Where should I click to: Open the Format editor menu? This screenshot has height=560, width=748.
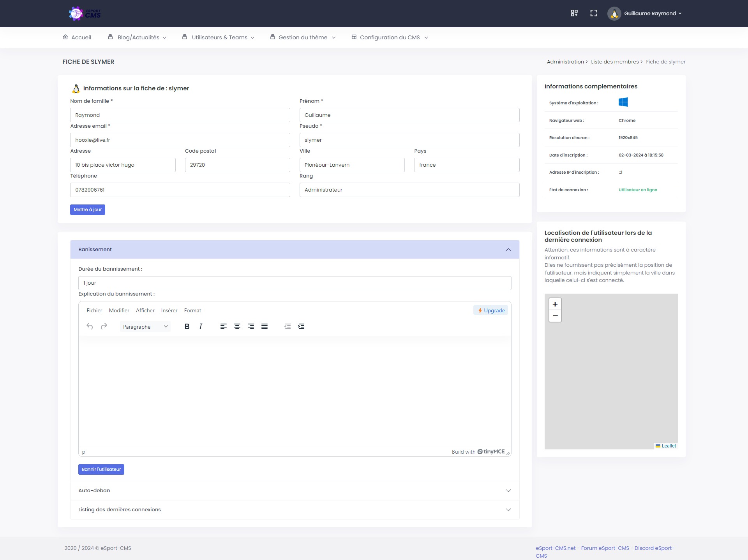pyautogui.click(x=192, y=310)
